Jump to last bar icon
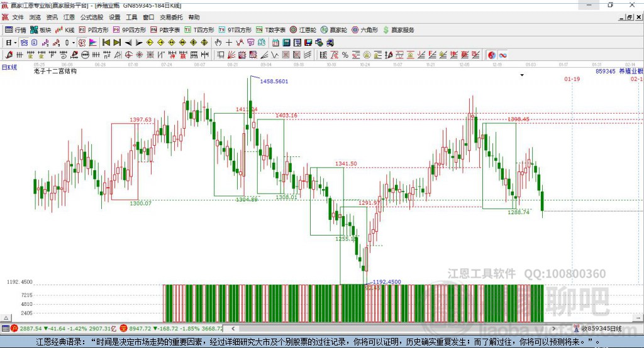Screen dimensions: 644x348 117,43
